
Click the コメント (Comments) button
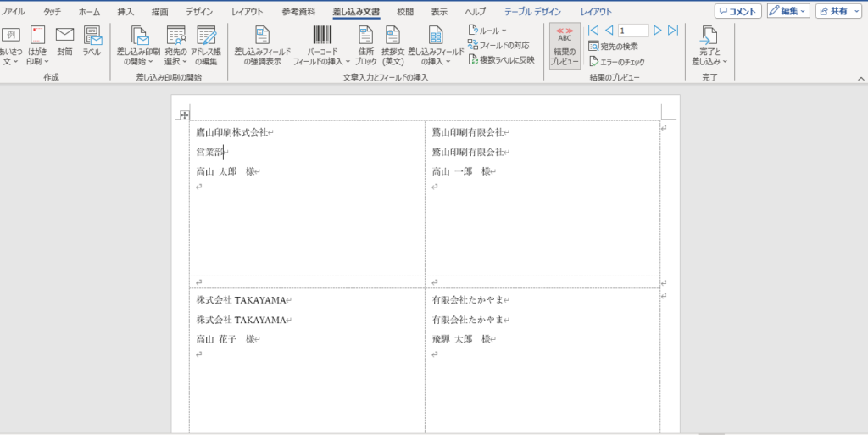tap(737, 11)
